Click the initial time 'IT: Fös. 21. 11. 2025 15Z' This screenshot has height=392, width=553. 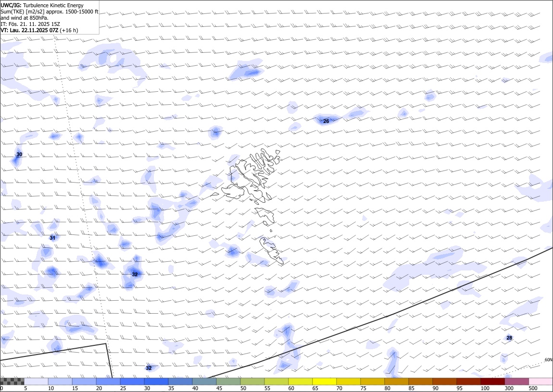(30, 24)
